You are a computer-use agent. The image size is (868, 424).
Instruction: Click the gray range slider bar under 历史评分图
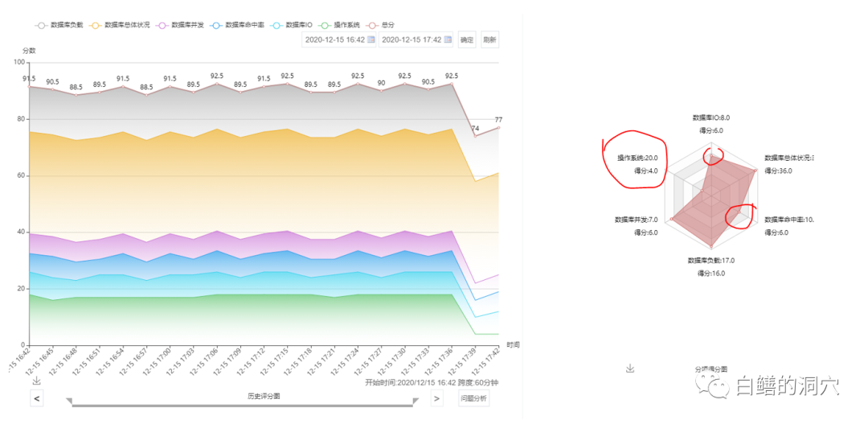coord(243,405)
